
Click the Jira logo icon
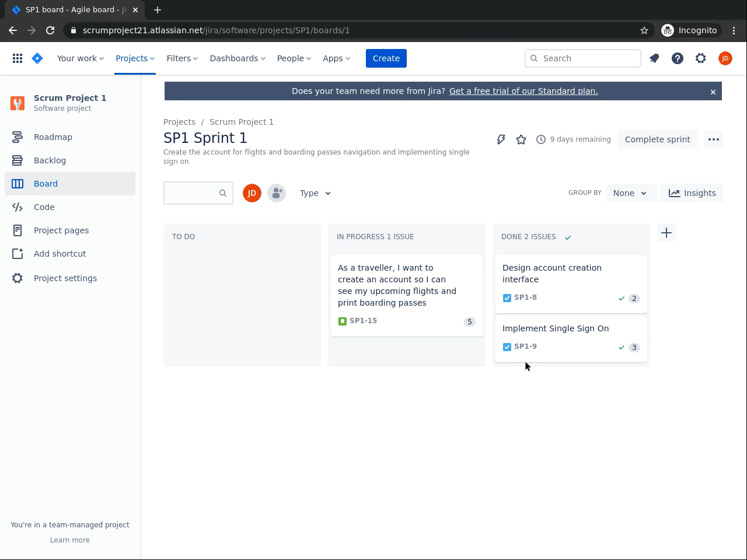pos(37,58)
